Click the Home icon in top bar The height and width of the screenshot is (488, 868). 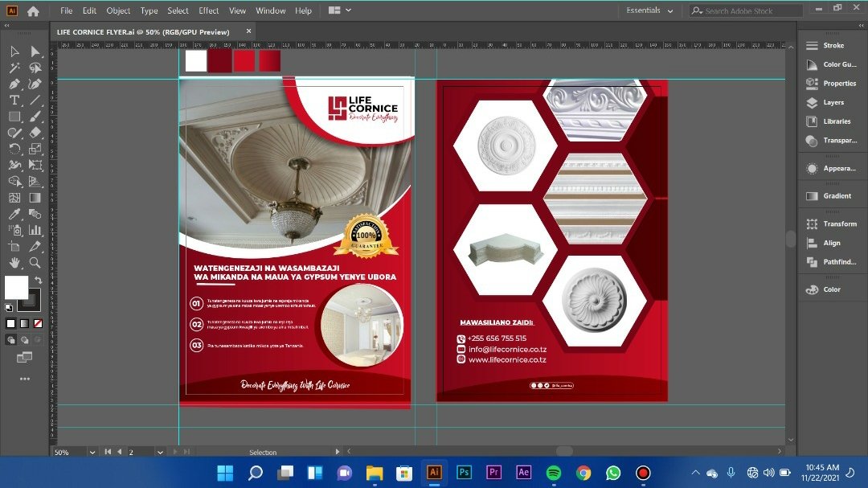pos(33,11)
